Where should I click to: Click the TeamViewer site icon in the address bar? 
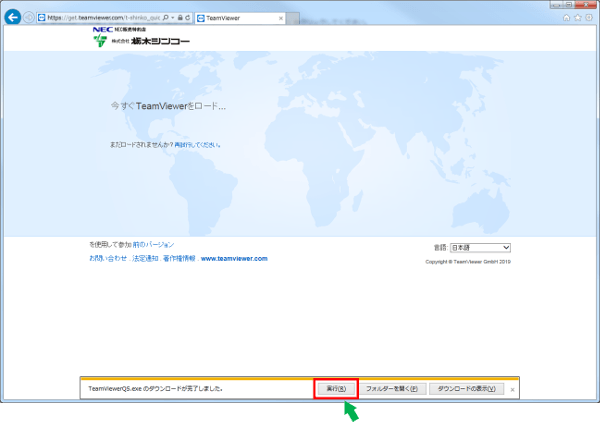42,18
